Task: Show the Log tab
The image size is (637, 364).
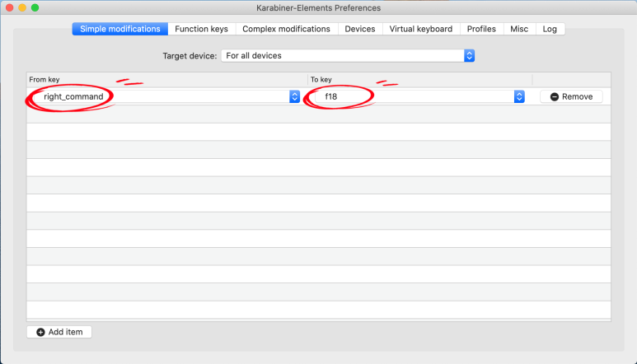Action: (550, 29)
